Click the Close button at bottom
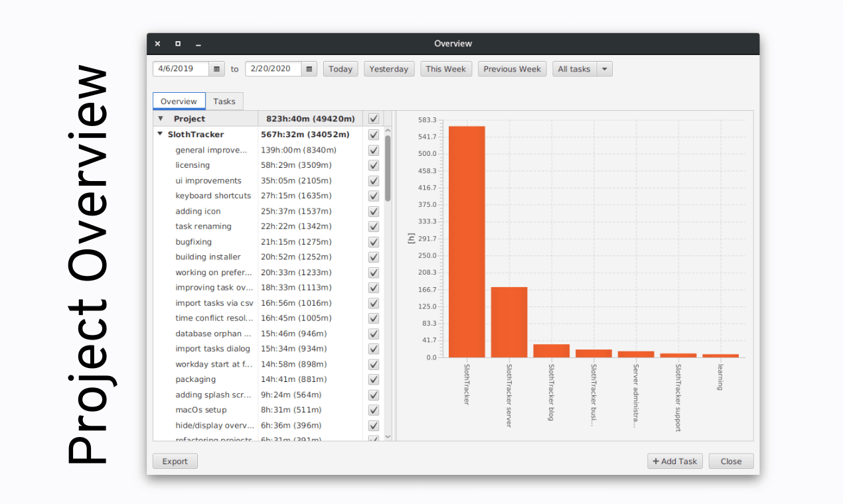The height and width of the screenshot is (504, 843). point(731,462)
